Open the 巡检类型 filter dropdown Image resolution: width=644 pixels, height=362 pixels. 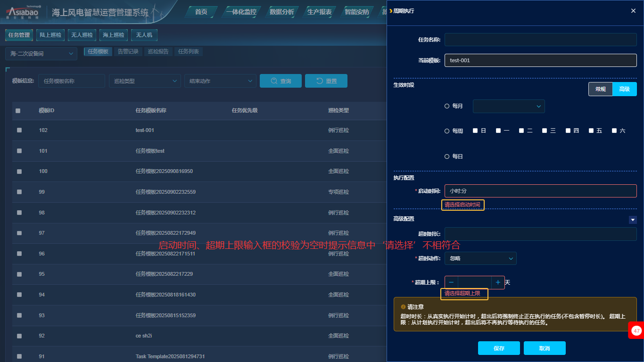click(x=144, y=81)
